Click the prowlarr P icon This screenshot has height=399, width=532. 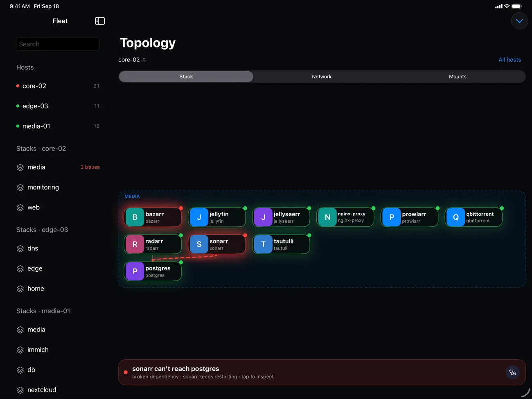pyautogui.click(x=392, y=217)
